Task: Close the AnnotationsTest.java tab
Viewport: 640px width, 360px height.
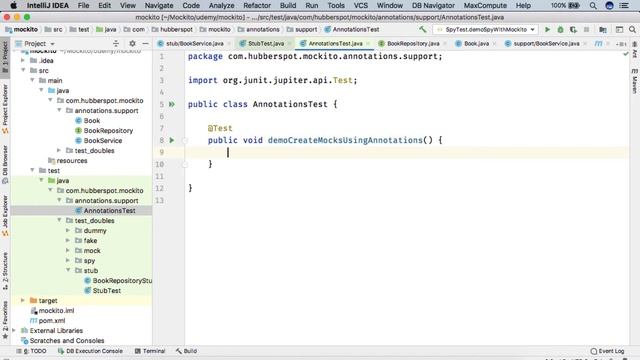Action: pos(368,43)
